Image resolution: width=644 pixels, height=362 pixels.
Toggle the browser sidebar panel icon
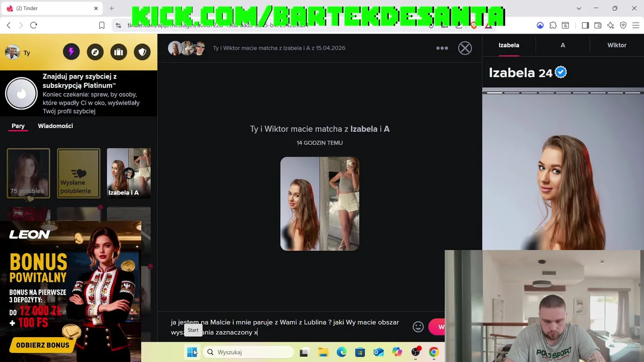tap(585, 25)
